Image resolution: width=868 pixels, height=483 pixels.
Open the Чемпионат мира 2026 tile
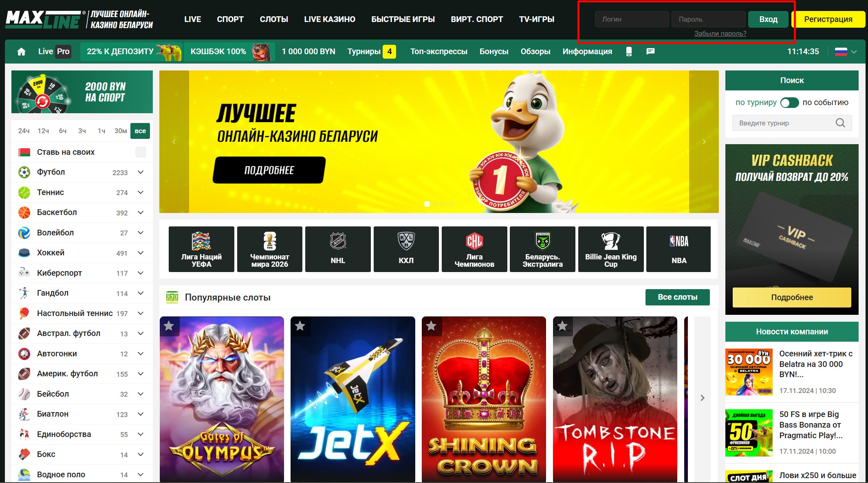[270, 249]
